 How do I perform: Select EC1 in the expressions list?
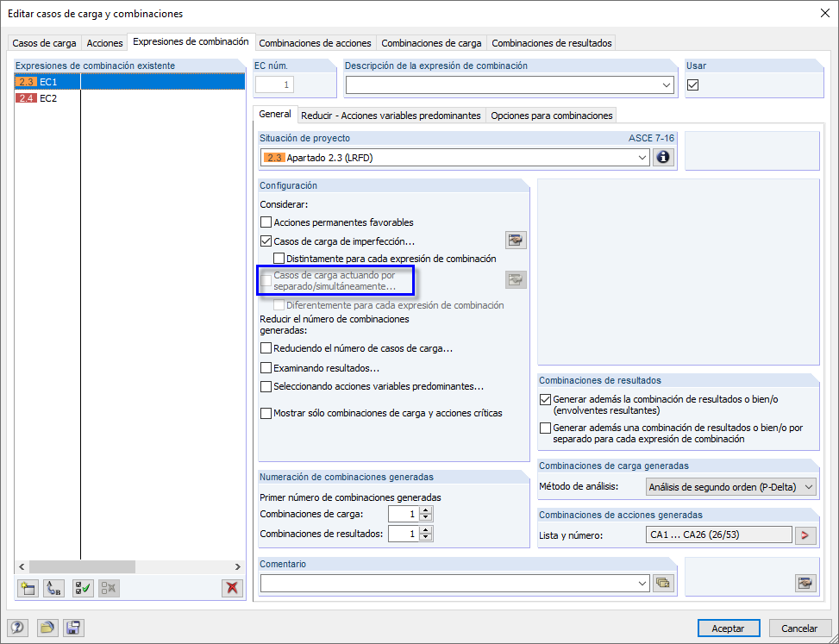pyautogui.click(x=129, y=82)
